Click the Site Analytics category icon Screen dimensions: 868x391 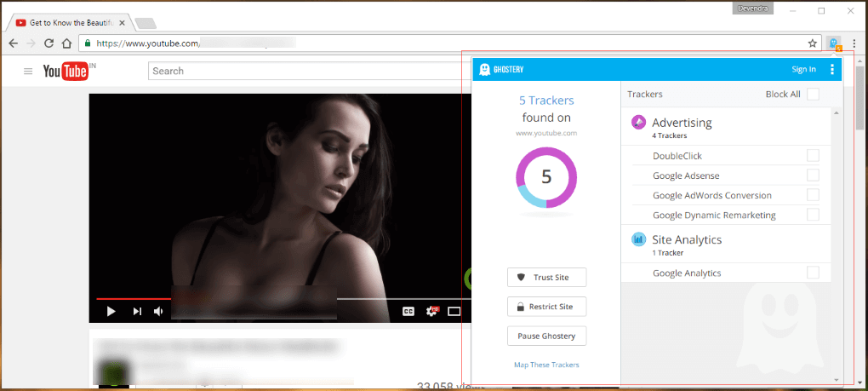(x=638, y=239)
